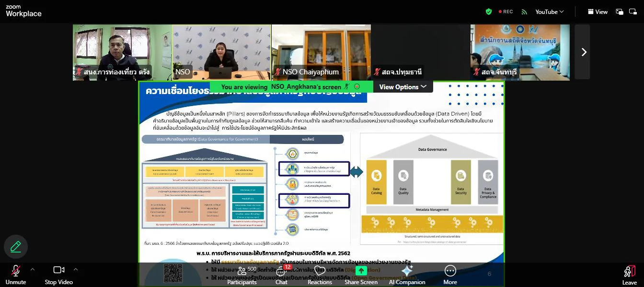Click the You are viewing NSO_Angkhana's screen banner
The width and height of the screenshot is (644, 287).
pyautogui.click(x=291, y=87)
